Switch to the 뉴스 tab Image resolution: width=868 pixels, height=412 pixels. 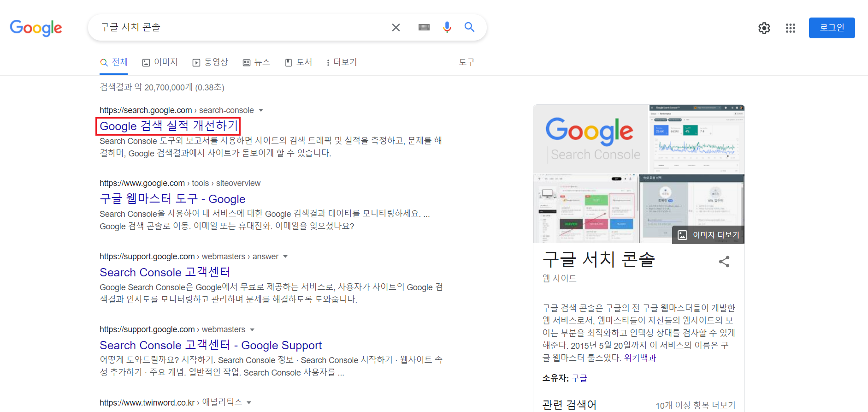256,62
